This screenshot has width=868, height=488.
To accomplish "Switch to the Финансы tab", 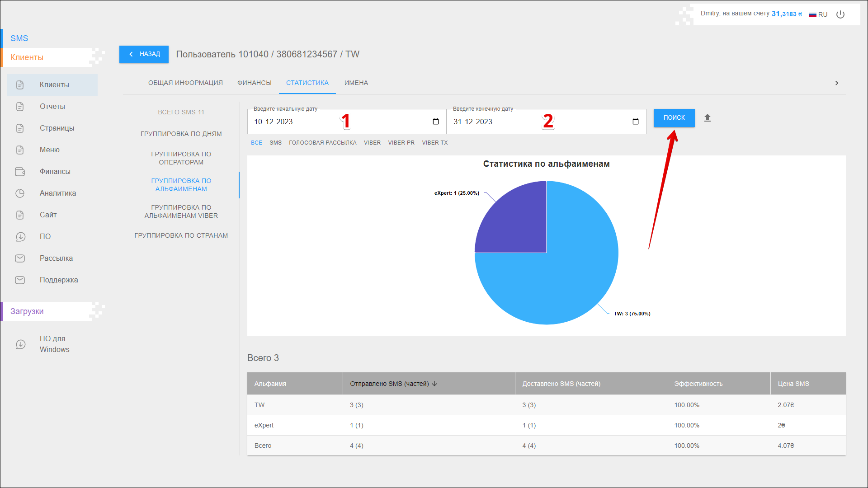I will 254,83.
